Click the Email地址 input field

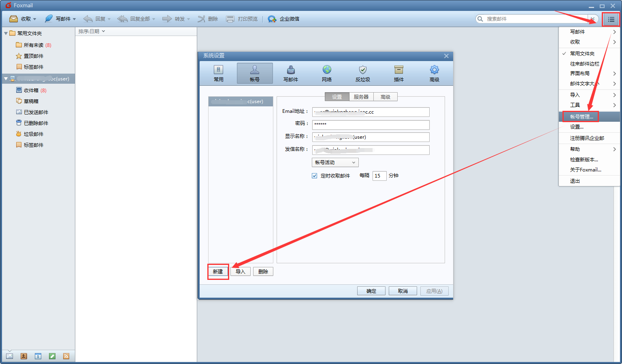pyautogui.click(x=371, y=112)
